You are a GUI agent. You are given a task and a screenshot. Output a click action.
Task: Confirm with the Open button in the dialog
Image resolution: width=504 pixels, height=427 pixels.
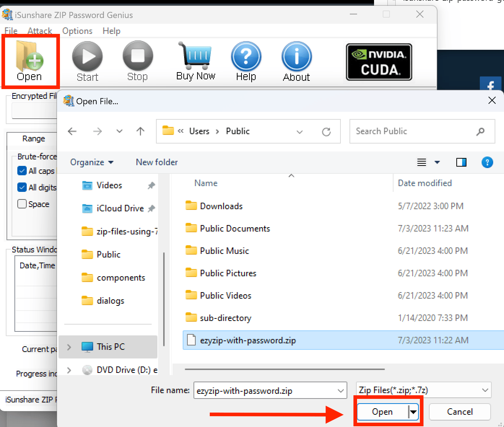(x=383, y=412)
